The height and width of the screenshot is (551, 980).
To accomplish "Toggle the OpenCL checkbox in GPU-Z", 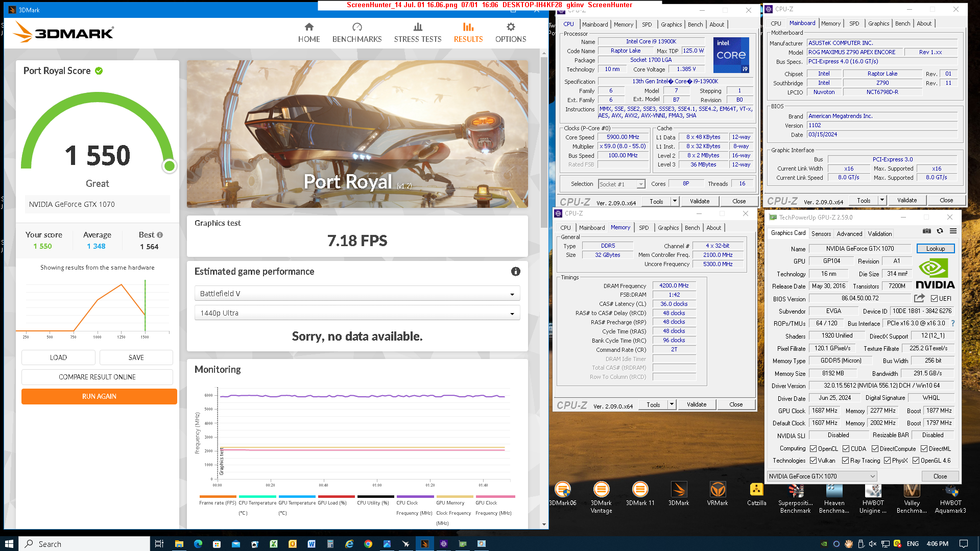I will (x=814, y=449).
